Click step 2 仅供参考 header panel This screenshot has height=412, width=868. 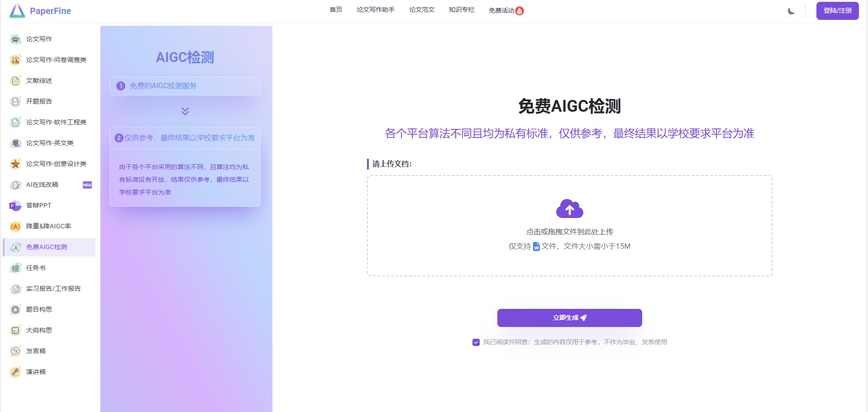(185, 138)
